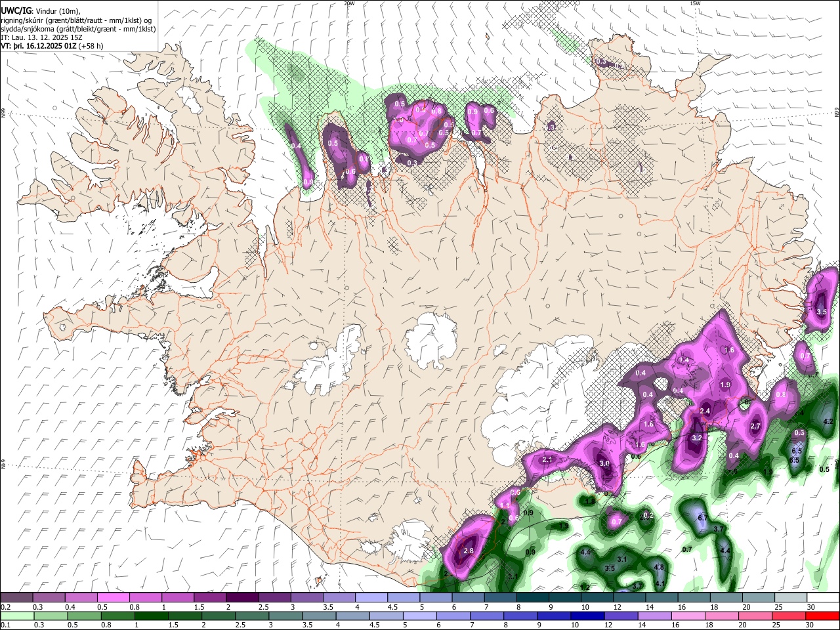The image size is (840, 630).
Task: Click the "25" label in the lower legend row
Action: click(x=776, y=625)
